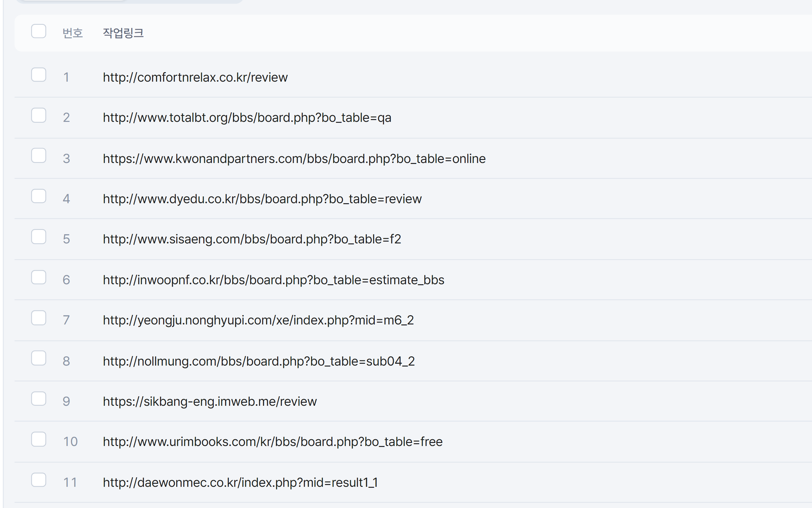Open the comfortnrelax.co.kr/review link

pos(195,78)
